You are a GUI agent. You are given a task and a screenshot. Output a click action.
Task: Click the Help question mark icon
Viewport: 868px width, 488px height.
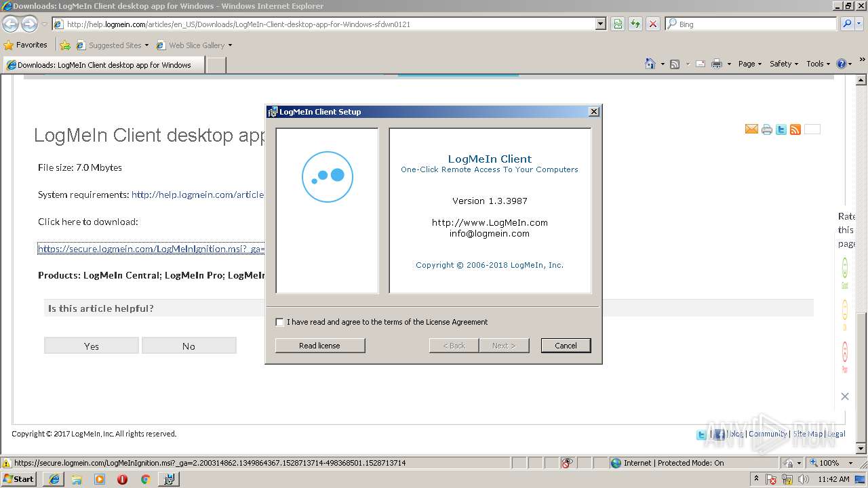(x=842, y=64)
